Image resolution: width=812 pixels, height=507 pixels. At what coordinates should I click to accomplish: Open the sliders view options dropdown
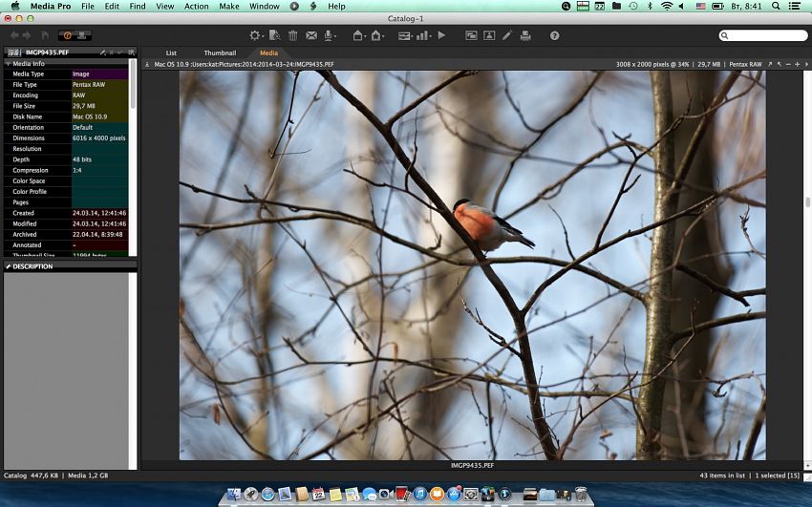pyautogui.click(x=404, y=35)
